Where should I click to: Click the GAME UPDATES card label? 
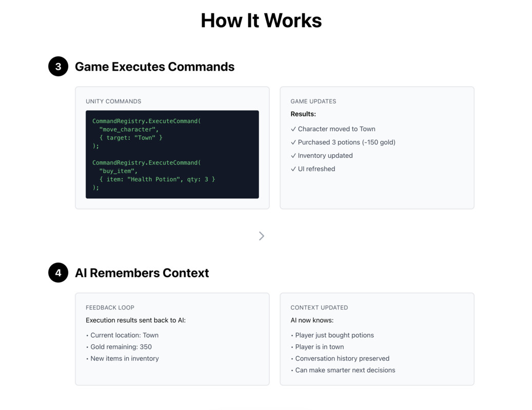[x=313, y=101]
